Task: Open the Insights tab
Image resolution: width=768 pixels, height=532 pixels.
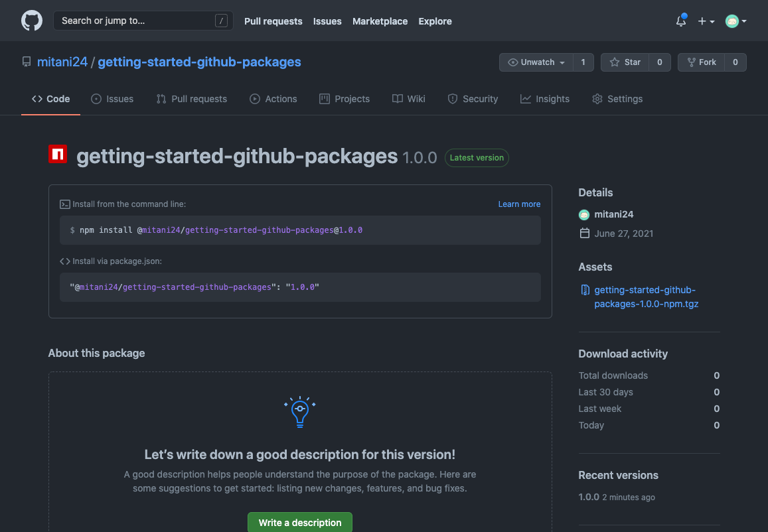Action: click(x=545, y=99)
